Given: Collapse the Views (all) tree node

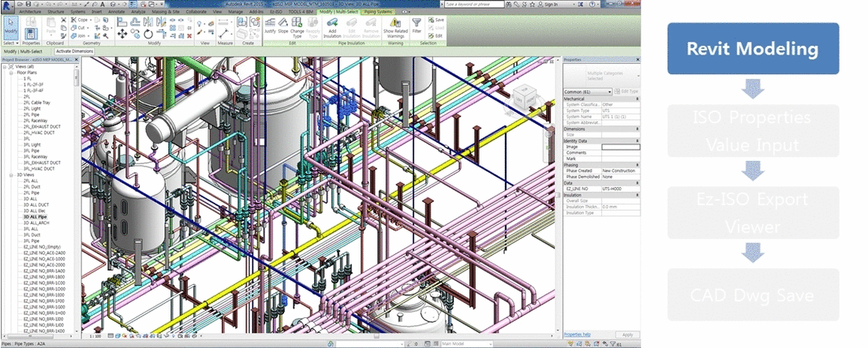Looking at the screenshot, I should point(5,66).
